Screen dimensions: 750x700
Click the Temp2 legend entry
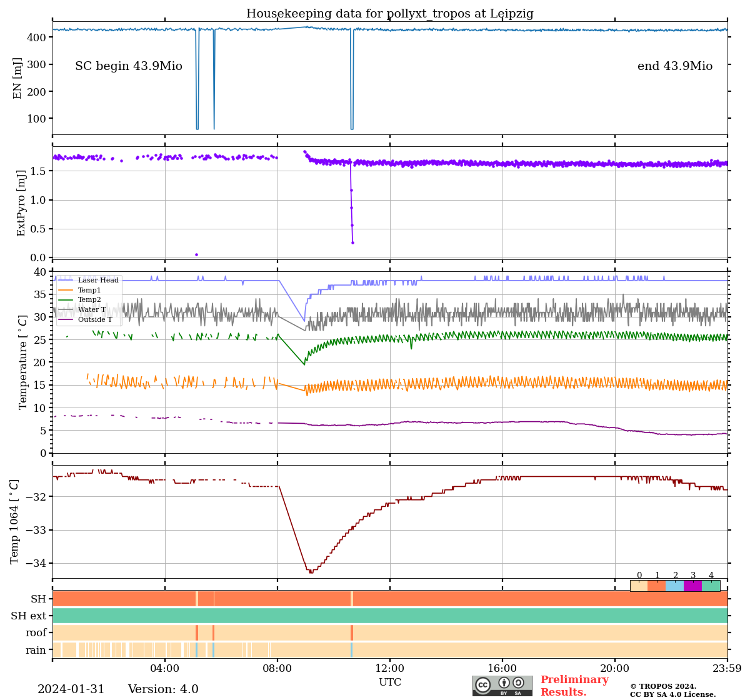pyautogui.click(x=89, y=300)
